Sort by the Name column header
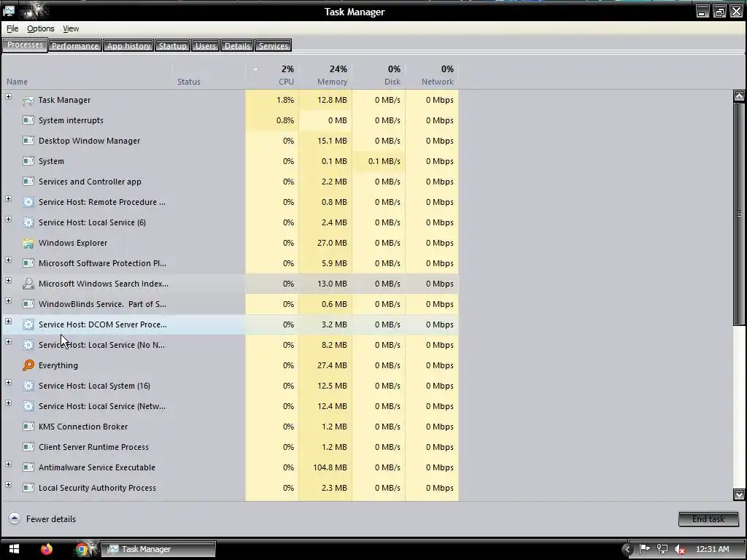Image resolution: width=747 pixels, height=560 pixels. point(88,75)
